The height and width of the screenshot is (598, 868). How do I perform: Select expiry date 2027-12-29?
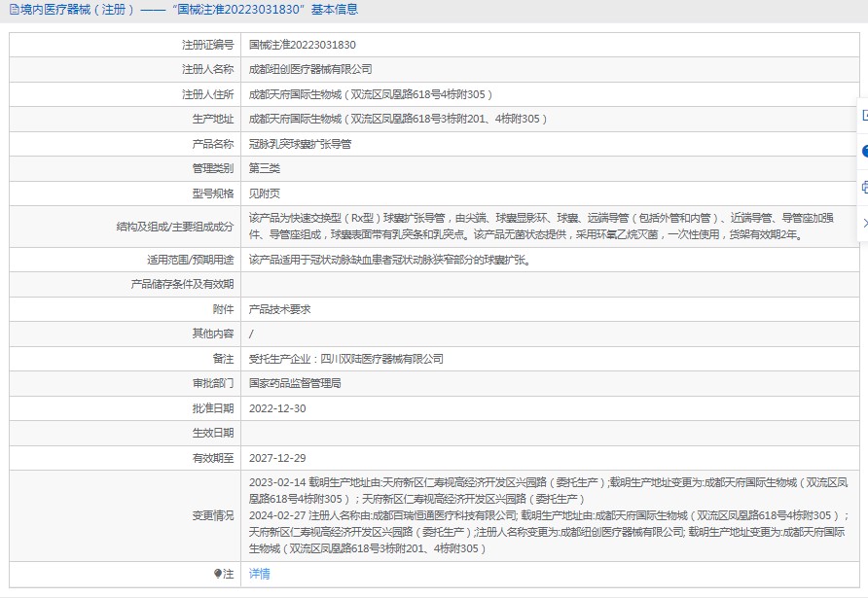[277, 458]
